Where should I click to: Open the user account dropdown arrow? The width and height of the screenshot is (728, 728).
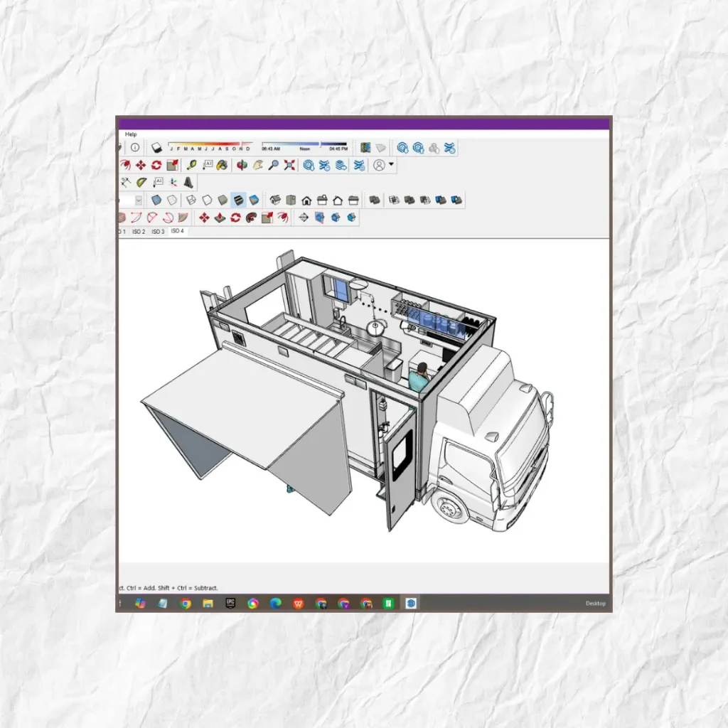[x=392, y=165]
